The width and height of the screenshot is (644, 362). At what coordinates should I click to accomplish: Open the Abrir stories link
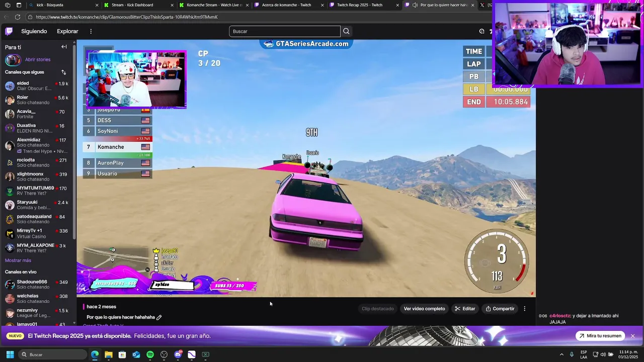point(38,59)
